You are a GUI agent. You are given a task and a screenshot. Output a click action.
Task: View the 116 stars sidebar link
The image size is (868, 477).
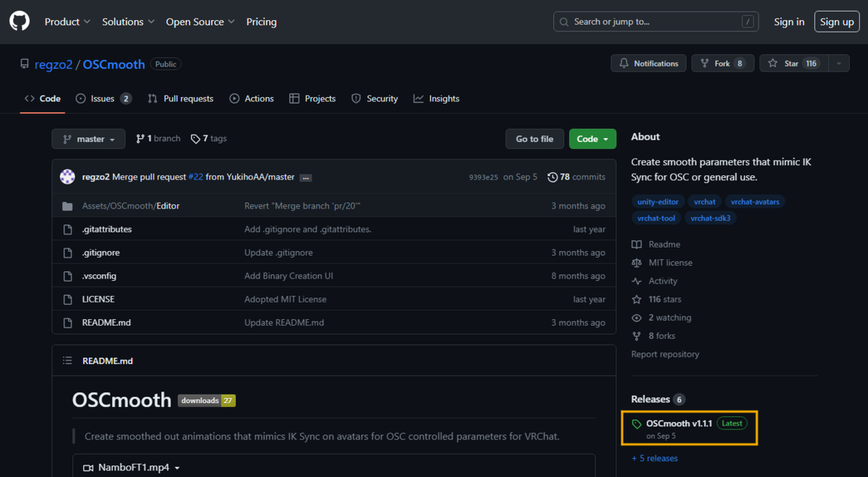(657, 299)
